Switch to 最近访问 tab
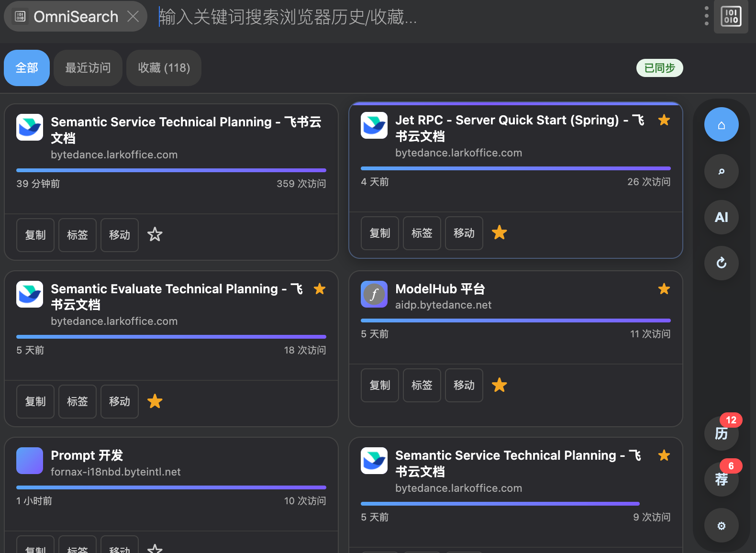Screen dimensions: 756x553 click(x=88, y=68)
